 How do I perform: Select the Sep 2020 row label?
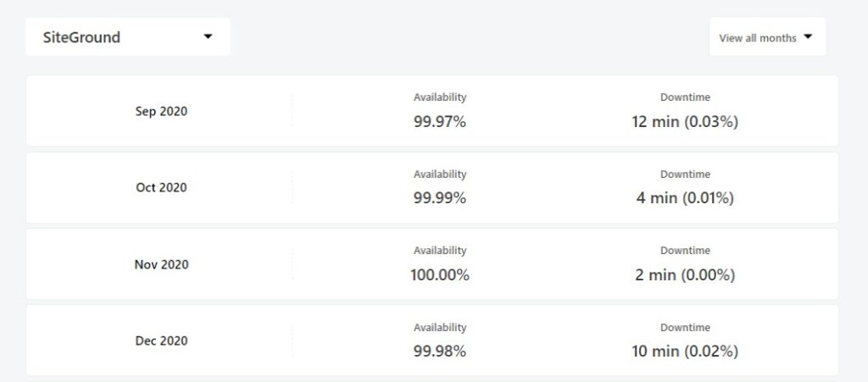click(x=161, y=111)
